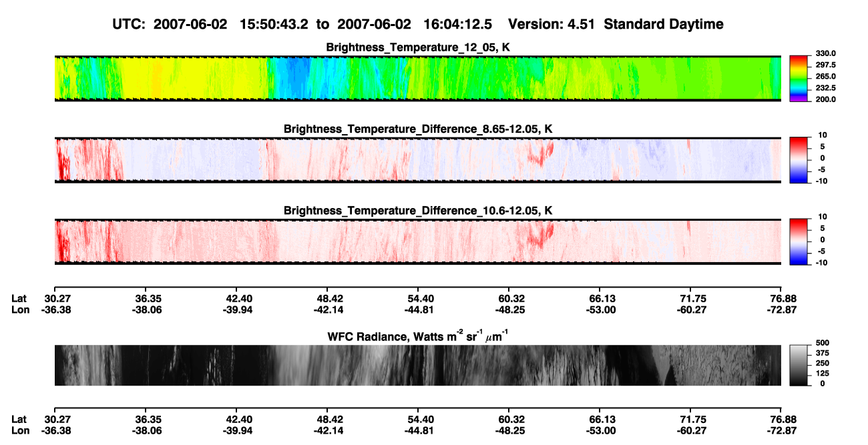Viewport: 868px width, 445px height.
Task: Click the 'WFC Radiance, Watts m-2 sr-1 µm-1' title
Action: coord(418,336)
